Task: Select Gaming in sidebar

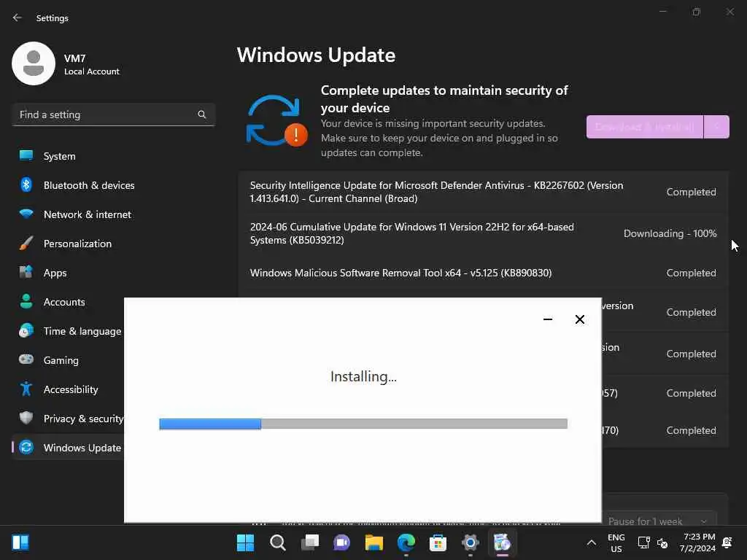Action: 61,360
